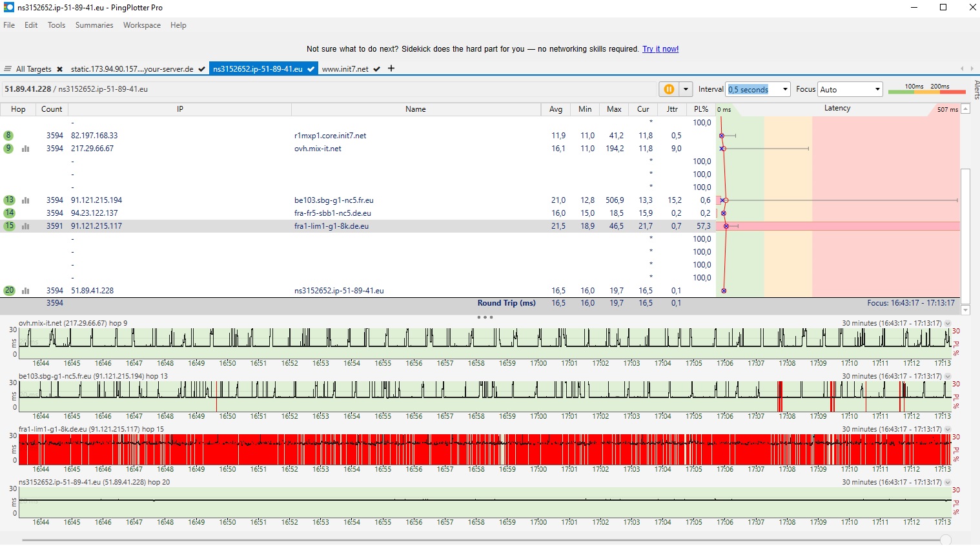This screenshot has height=546, width=980.
Task: Switch to the All Targets tab
Action: coord(34,69)
